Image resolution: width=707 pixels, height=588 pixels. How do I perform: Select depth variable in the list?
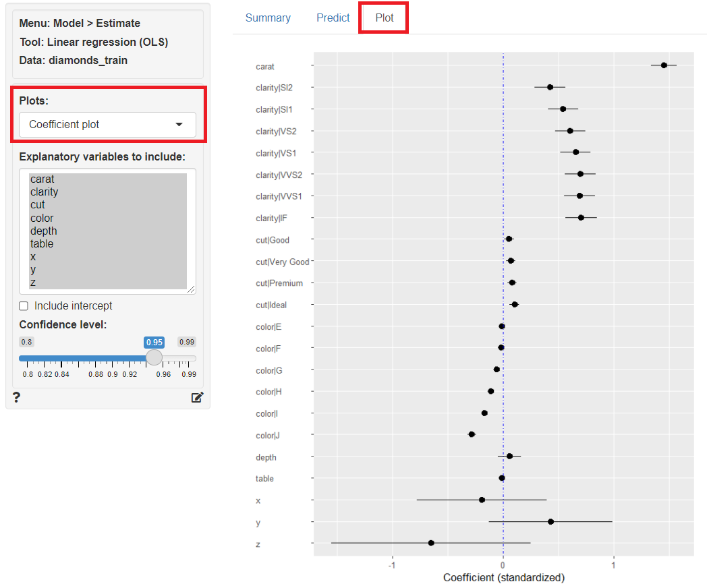pos(44,231)
